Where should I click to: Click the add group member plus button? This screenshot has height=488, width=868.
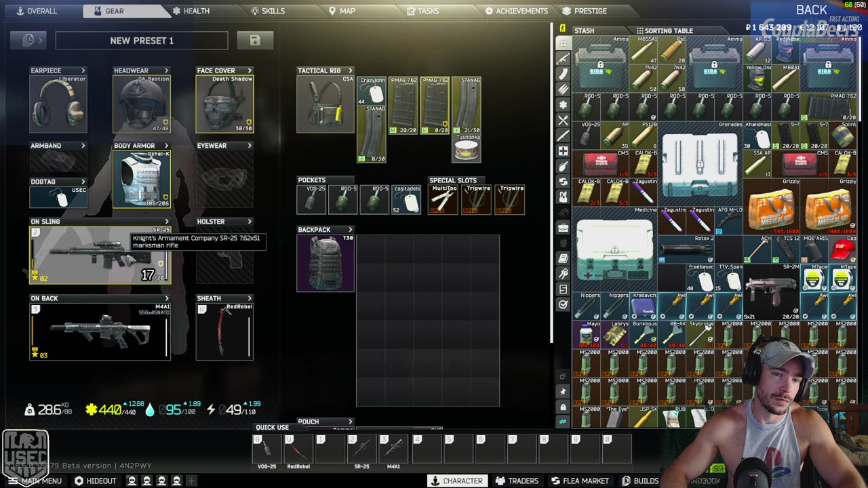(x=191, y=481)
